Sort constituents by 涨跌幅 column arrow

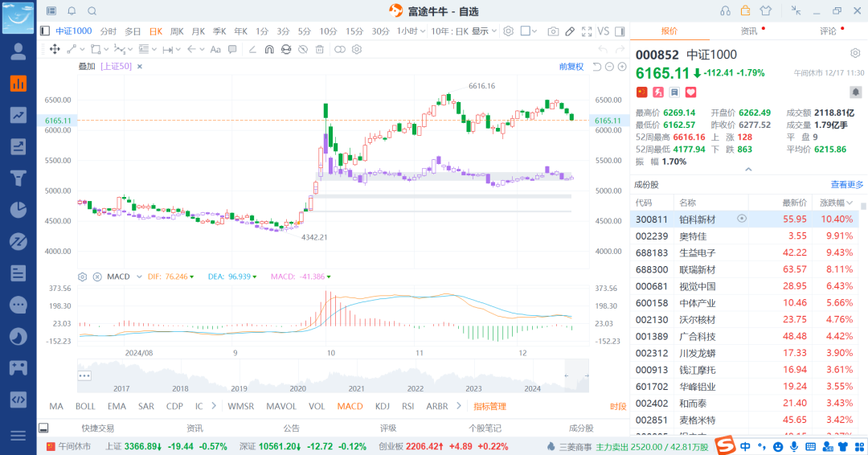tap(850, 203)
